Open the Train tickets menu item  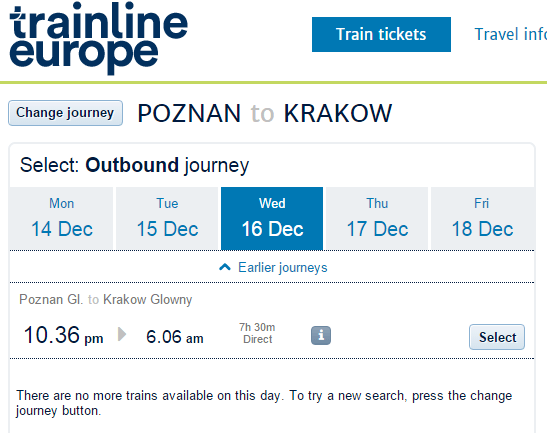point(381,35)
